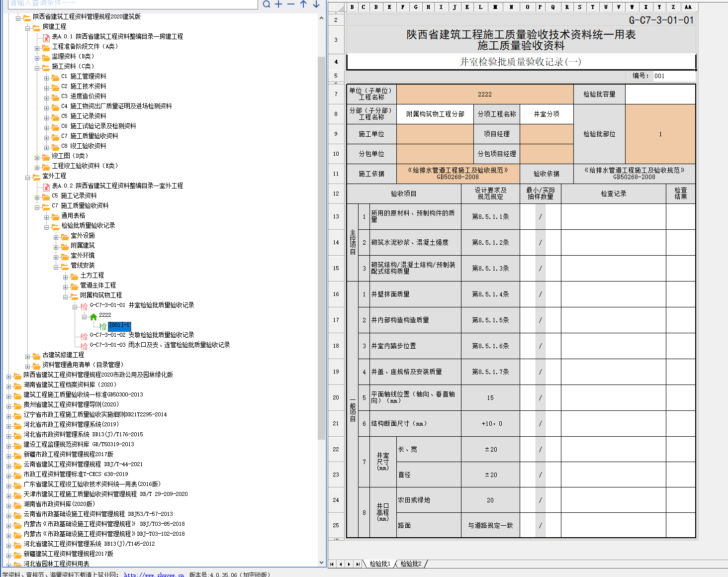This screenshot has height=577, width=728.
Task: Go to next sheet tab arrow
Action: pyautogui.click(x=349, y=564)
